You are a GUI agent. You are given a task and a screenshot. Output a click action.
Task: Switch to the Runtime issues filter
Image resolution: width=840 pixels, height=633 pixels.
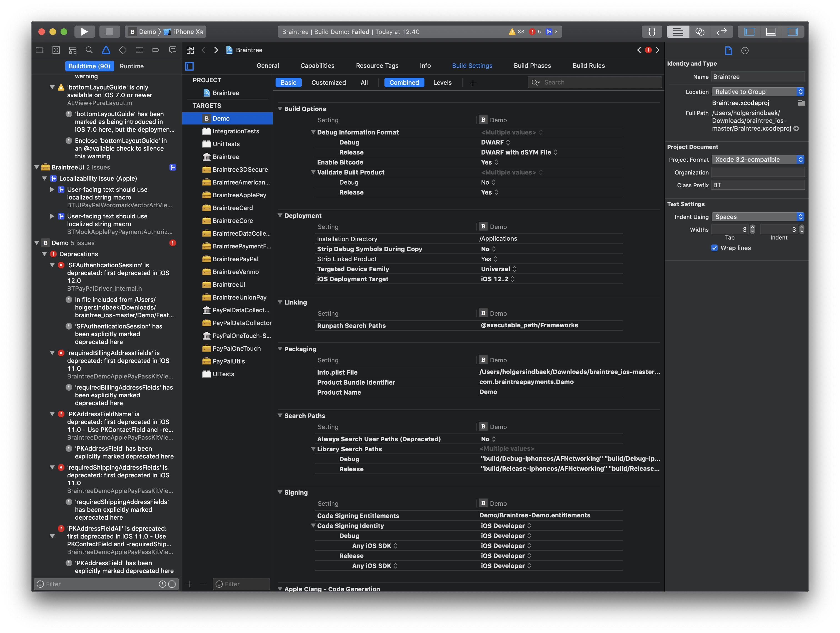pos(131,66)
